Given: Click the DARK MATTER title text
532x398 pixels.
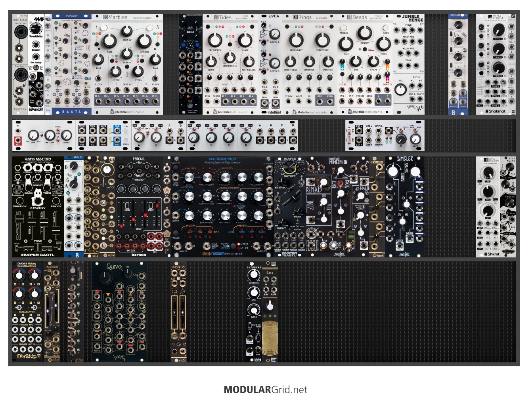Looking at the screenshot, I should click(38, 159).
